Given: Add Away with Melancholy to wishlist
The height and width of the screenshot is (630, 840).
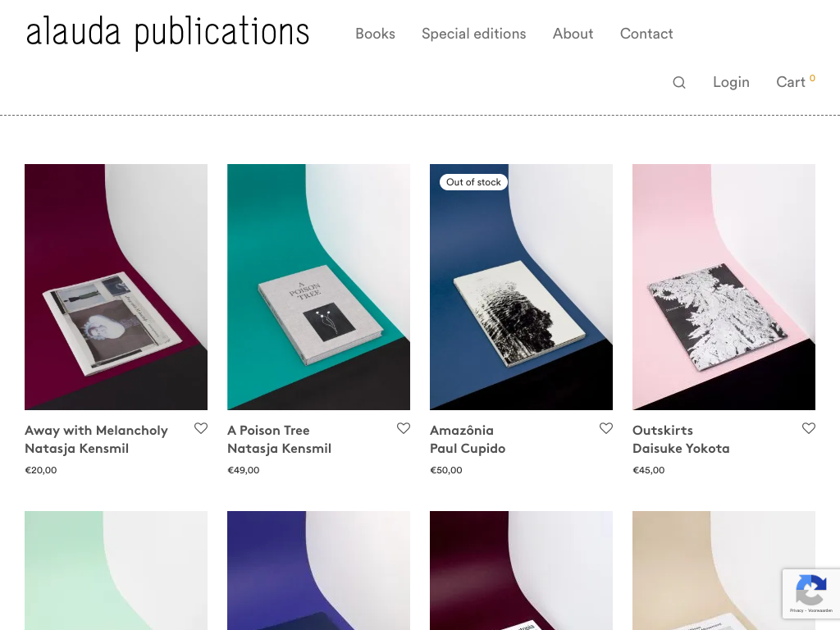Looking at the screenshot, I should (201, 428).
